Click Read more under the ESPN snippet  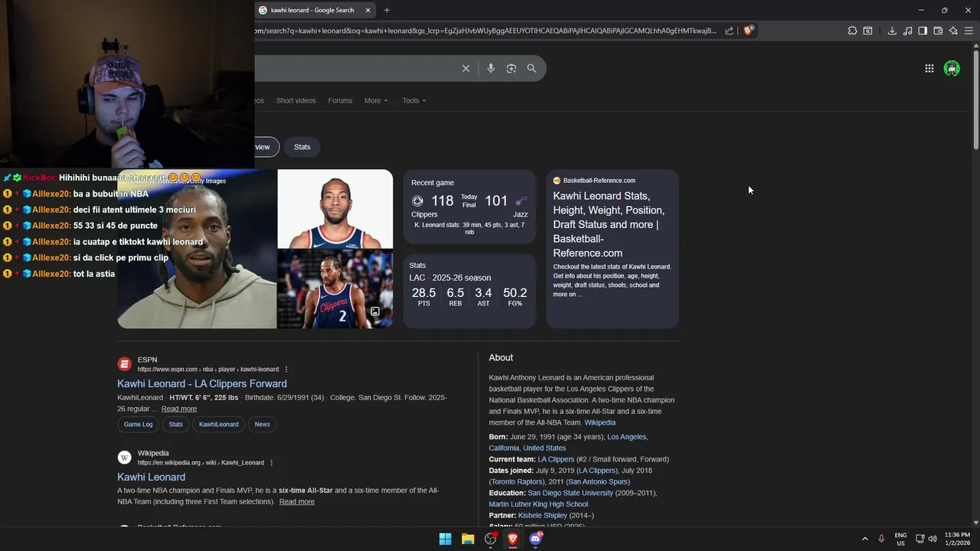(179, 409)
